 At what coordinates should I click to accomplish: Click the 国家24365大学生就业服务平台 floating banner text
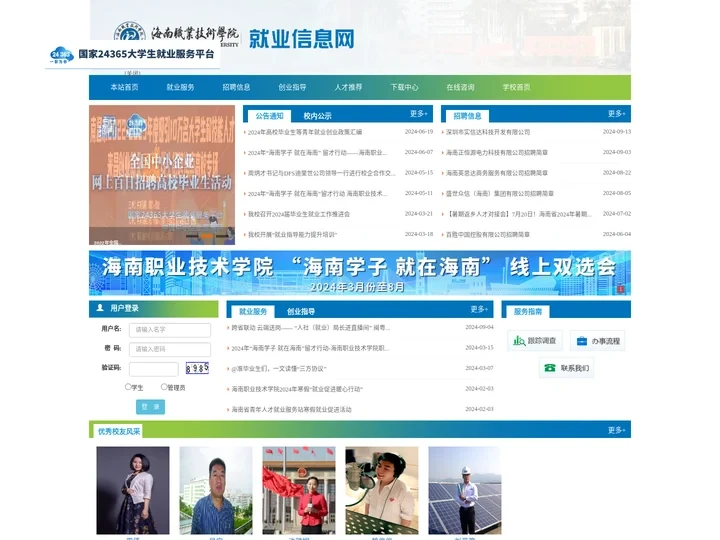(x=146, y=54)
